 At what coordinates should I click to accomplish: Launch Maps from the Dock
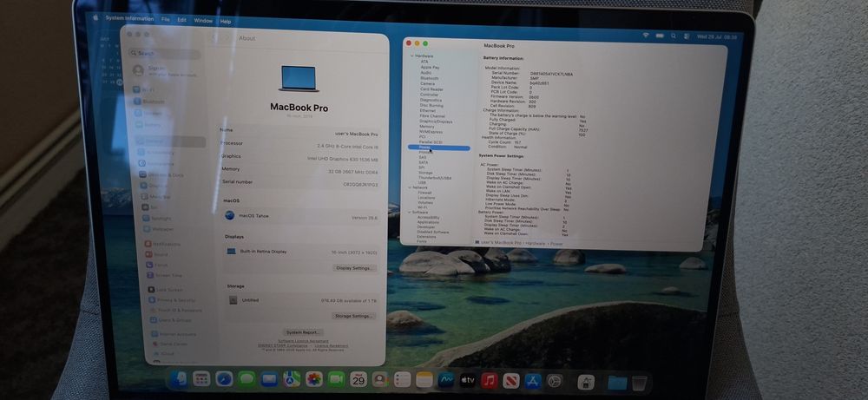coord(292,379)
